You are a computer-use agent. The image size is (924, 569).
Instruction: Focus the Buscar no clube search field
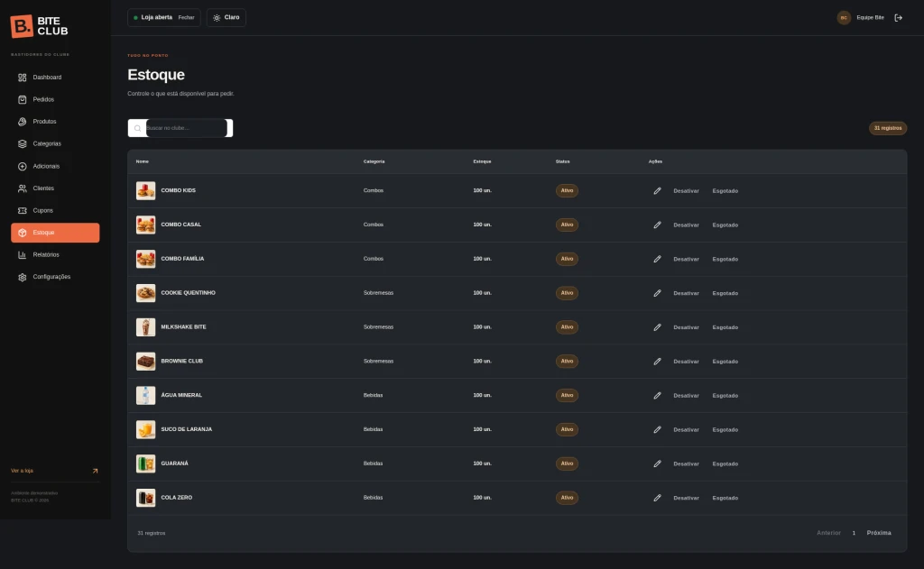(186, 128)
